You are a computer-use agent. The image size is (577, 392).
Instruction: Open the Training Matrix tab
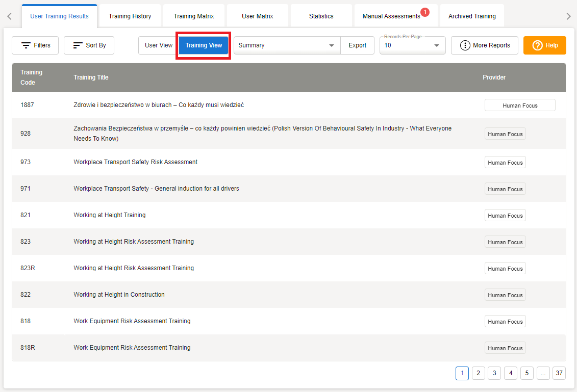click(x=194, y=16)
